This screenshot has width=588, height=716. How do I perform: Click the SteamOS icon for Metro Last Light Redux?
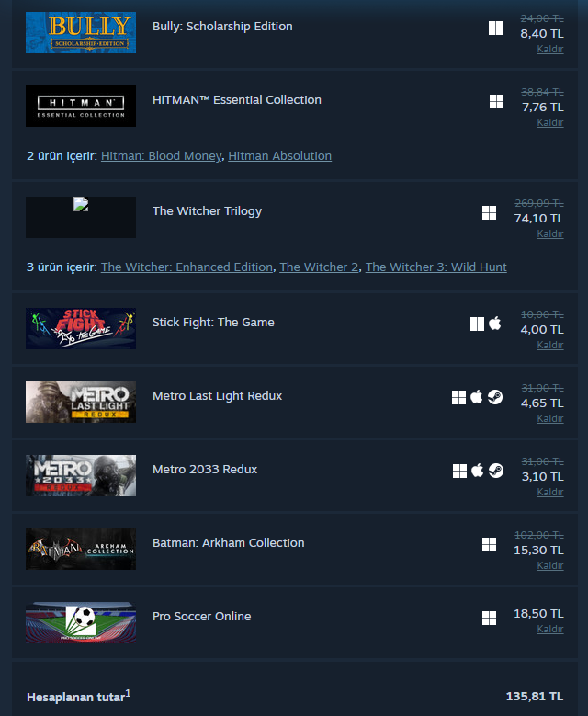(495, 397)
